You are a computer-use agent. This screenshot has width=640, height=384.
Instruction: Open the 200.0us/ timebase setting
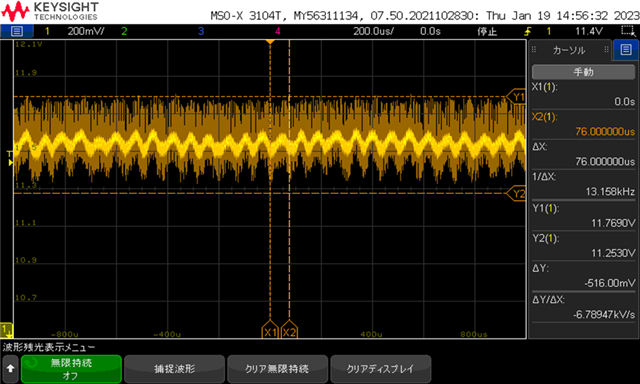tap(373, 31)
